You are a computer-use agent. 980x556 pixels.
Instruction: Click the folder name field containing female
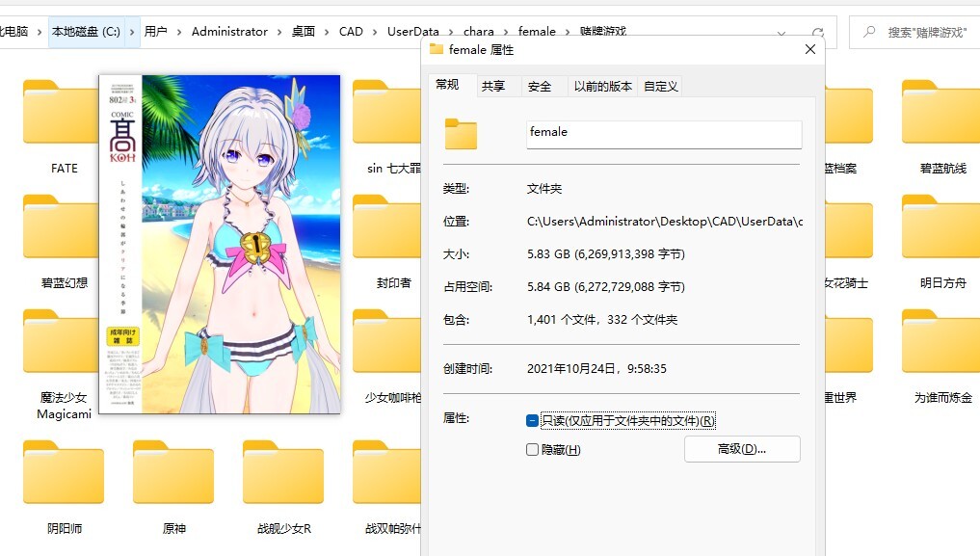[664, 134]
